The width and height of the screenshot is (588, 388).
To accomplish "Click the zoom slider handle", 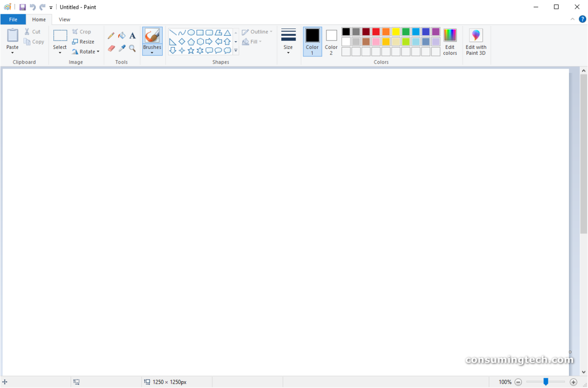I will coord(546,382).
